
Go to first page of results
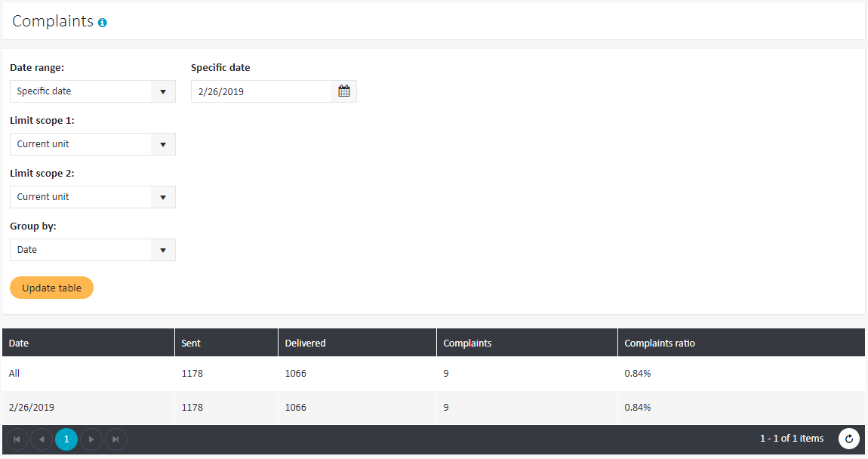tap(17, 439)
